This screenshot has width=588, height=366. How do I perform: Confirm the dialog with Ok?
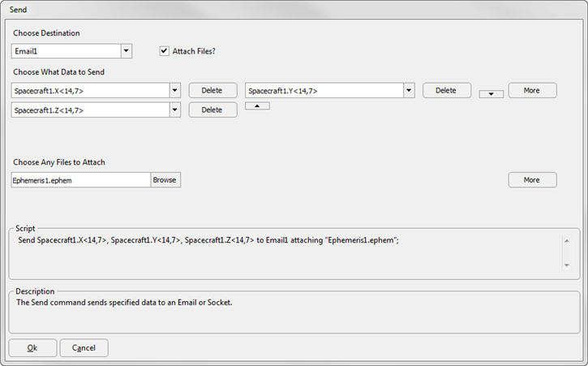pos(32,348)
